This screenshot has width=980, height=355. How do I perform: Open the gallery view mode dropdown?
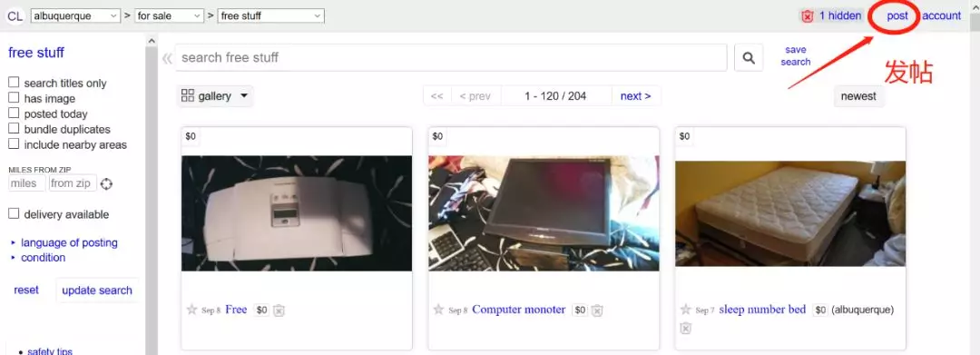click(x=215, y=96)
